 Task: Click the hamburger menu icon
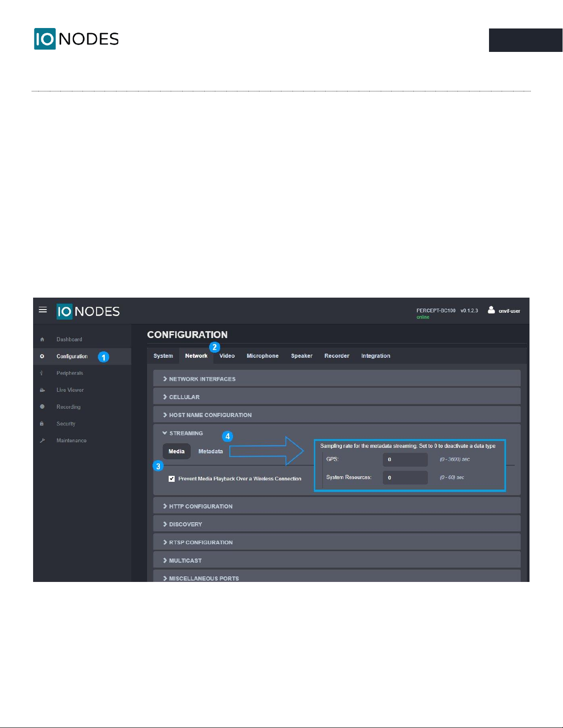click(x=43, y=310)
